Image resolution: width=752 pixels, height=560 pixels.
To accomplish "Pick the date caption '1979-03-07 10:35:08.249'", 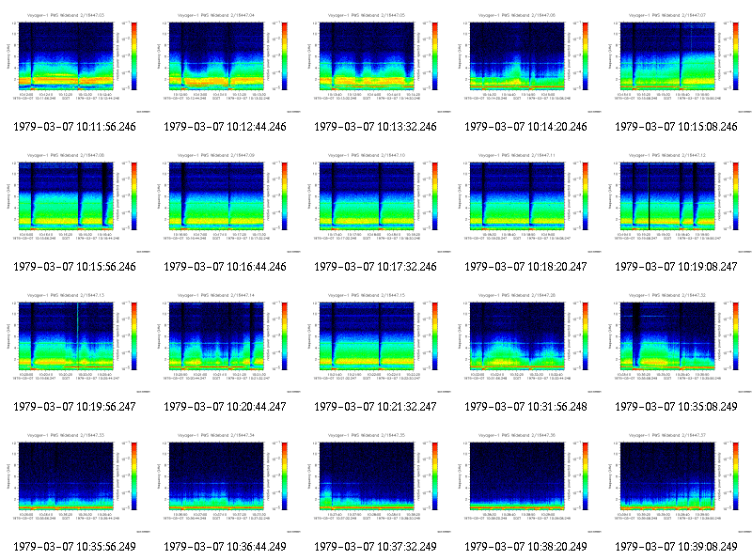I will click(x=676, y=407).
